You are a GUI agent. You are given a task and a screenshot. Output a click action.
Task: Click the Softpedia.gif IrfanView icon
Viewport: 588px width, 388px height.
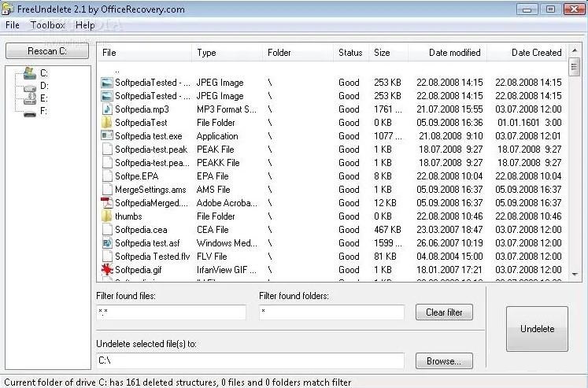click(x=107, y=270)
